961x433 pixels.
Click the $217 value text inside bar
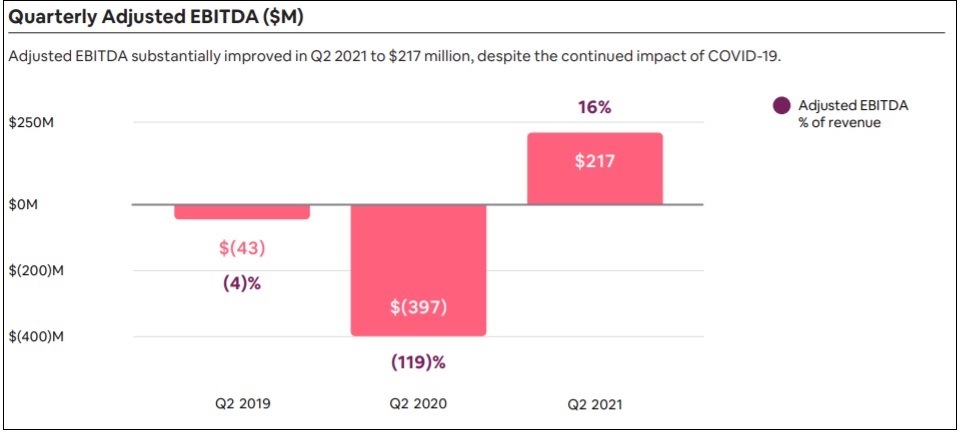[x=594, y=163]
